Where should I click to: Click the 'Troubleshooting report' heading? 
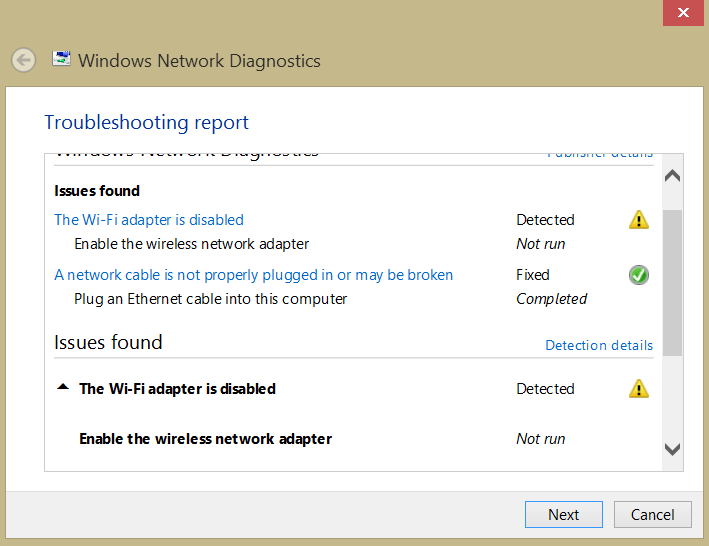[x=147, y=122]
